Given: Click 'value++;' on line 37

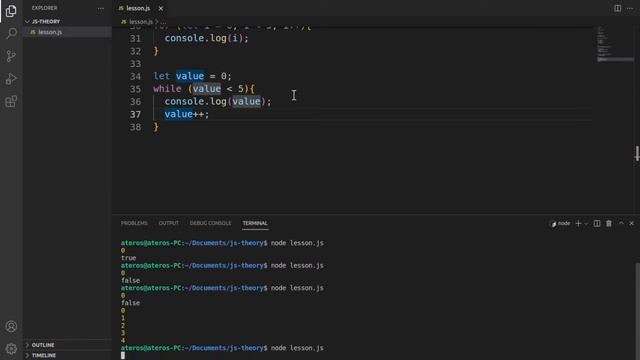Looking at the screenshot, I should coord(187,114).
